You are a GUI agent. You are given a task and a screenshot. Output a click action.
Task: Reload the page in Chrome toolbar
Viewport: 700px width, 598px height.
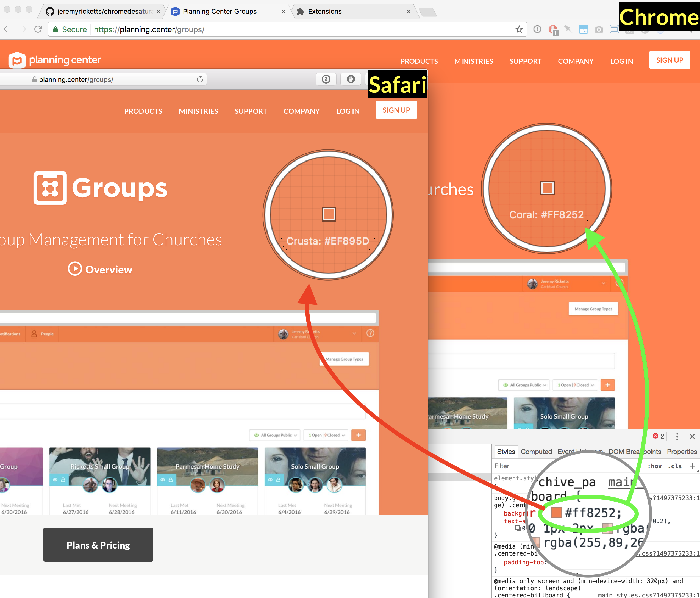[x=38, y=29]
